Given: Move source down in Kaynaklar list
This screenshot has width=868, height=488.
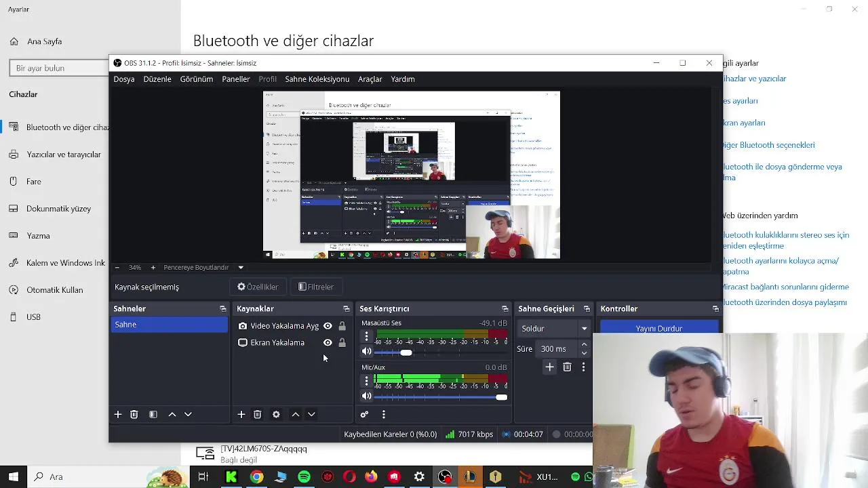Looking at the screenshot, I should [x=311, y=414].
